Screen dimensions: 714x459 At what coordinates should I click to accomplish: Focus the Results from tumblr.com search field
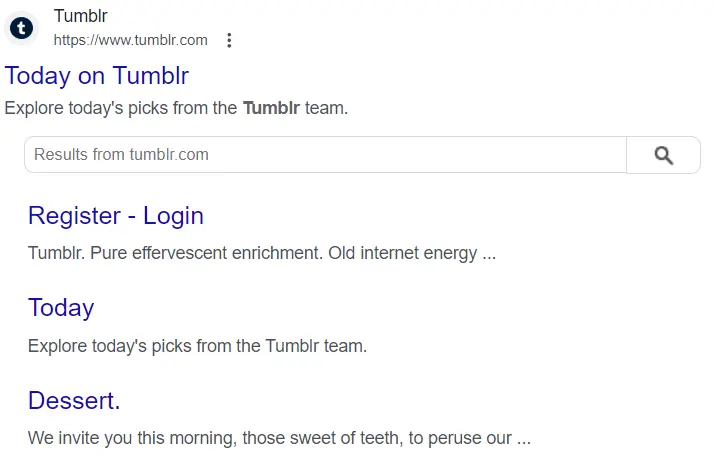[325, 155]
